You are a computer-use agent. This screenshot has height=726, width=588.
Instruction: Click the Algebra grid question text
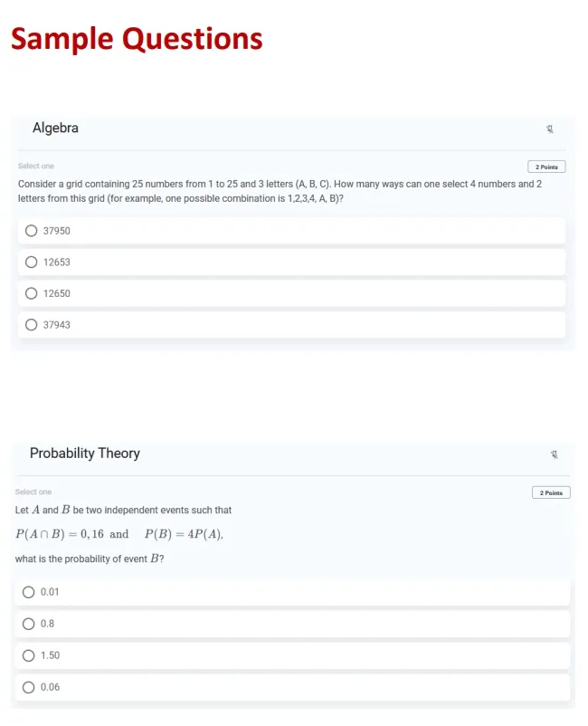coord(280,191)
